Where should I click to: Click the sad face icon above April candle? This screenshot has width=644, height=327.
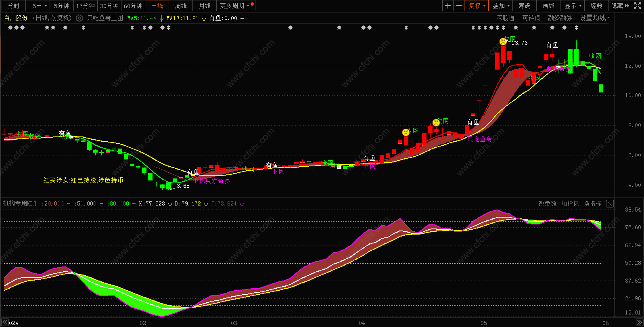click(x=406, y=132)
